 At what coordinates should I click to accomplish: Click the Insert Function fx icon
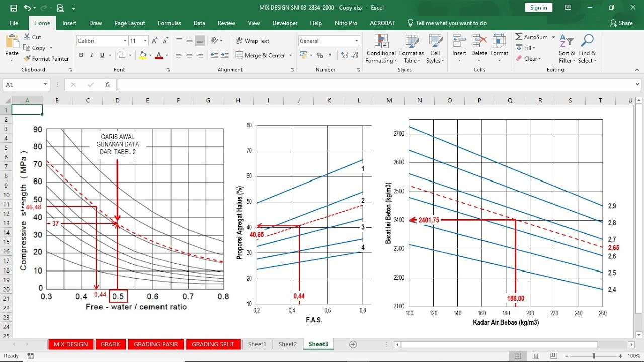[107, 85]
